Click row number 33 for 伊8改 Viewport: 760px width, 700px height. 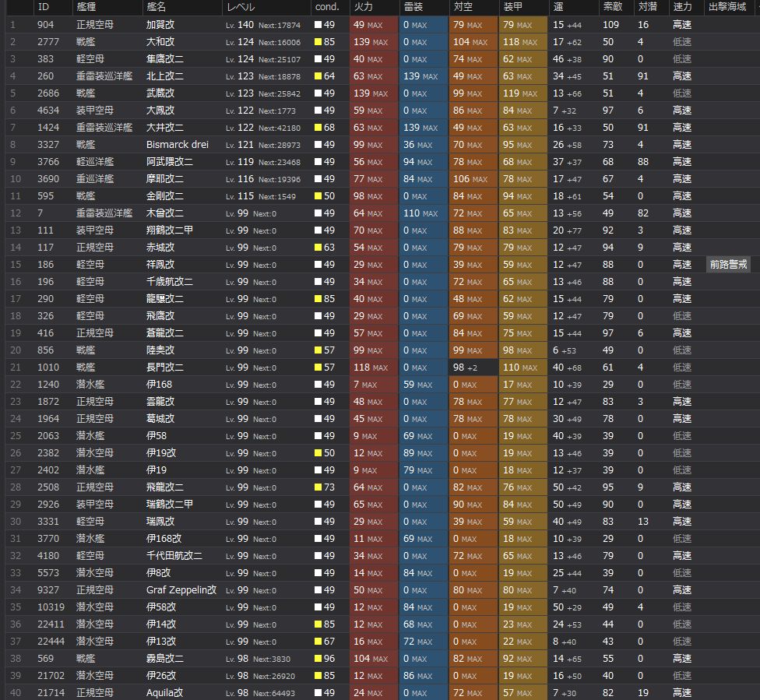point(16,573)
